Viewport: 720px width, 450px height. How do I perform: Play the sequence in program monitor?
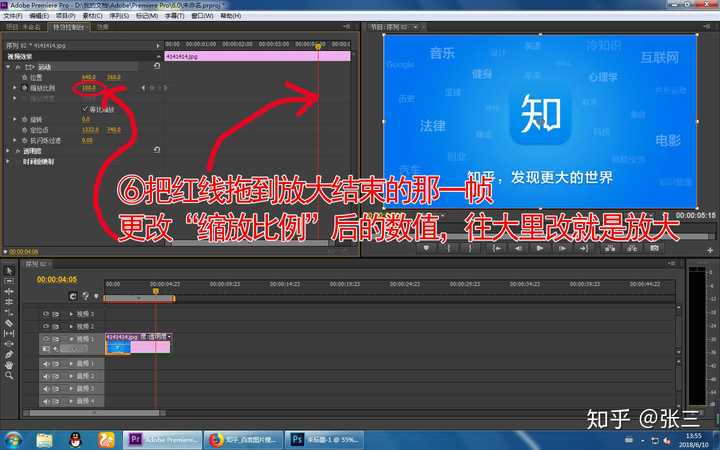pyautogui.click(x=540, y=248)
